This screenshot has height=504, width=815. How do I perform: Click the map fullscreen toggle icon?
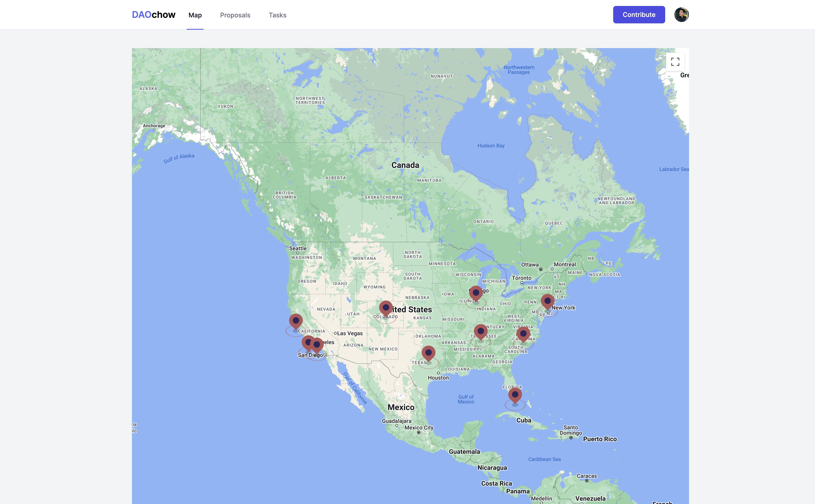675,62
